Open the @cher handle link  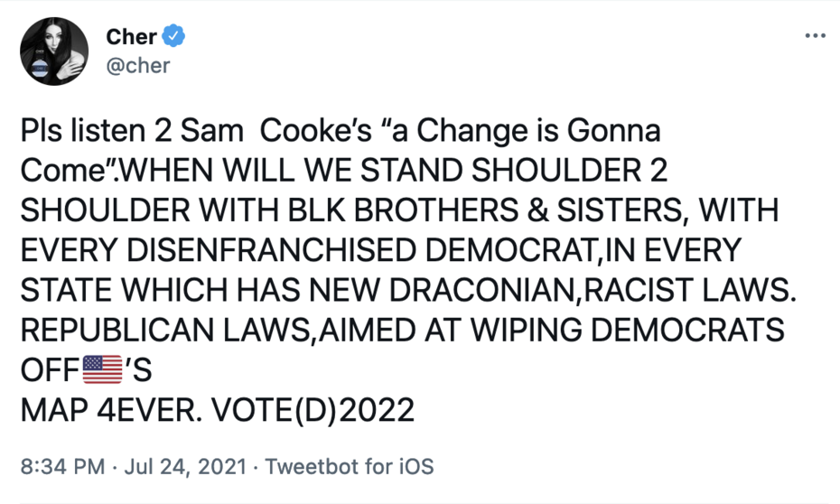[x=137, y=65]
